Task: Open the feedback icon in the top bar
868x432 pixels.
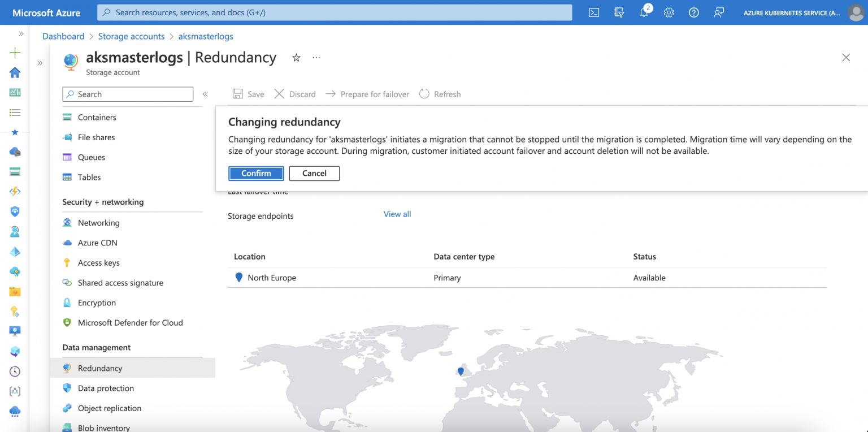Action: coord(719,12)
